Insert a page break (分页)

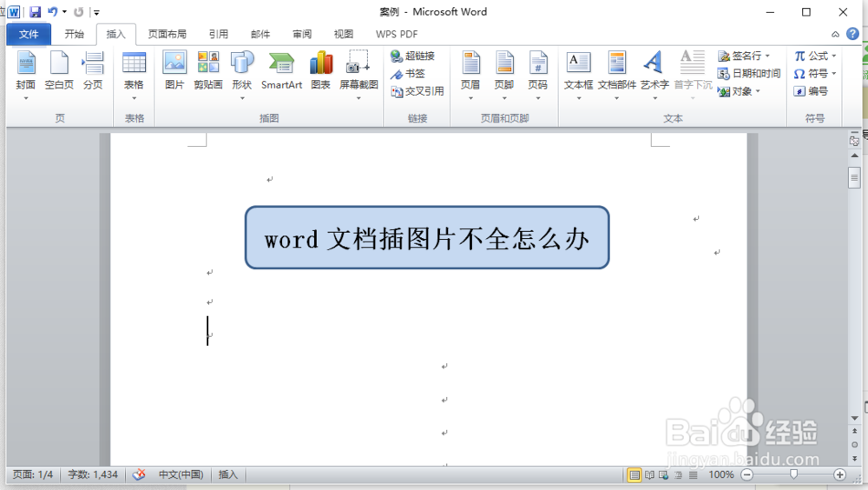pyautogui.click(x=93, y=70)
